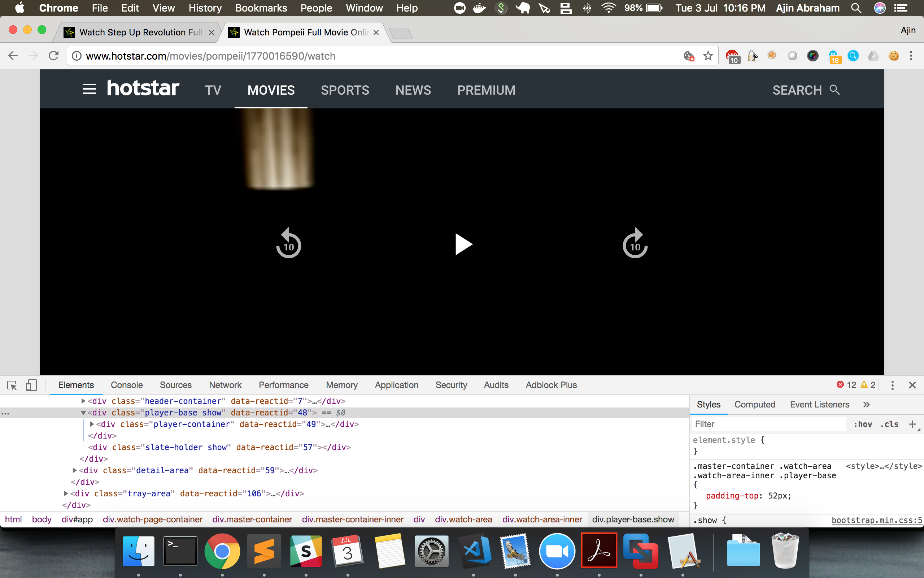
Task: Open the Sources panel
Action: (176, 385)
